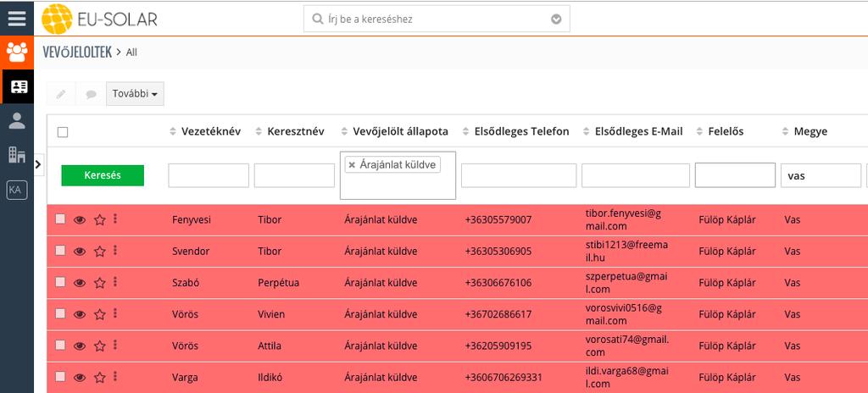Select the Svendor Tibor row checkbox
Viewport: 868px width, 393px height.
tap(60, 250)
